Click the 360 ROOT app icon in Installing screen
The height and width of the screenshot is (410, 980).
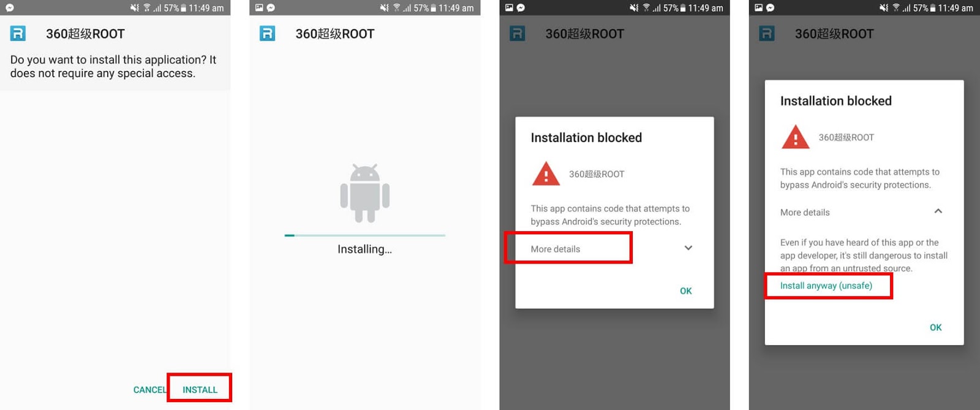click(267, 33)
